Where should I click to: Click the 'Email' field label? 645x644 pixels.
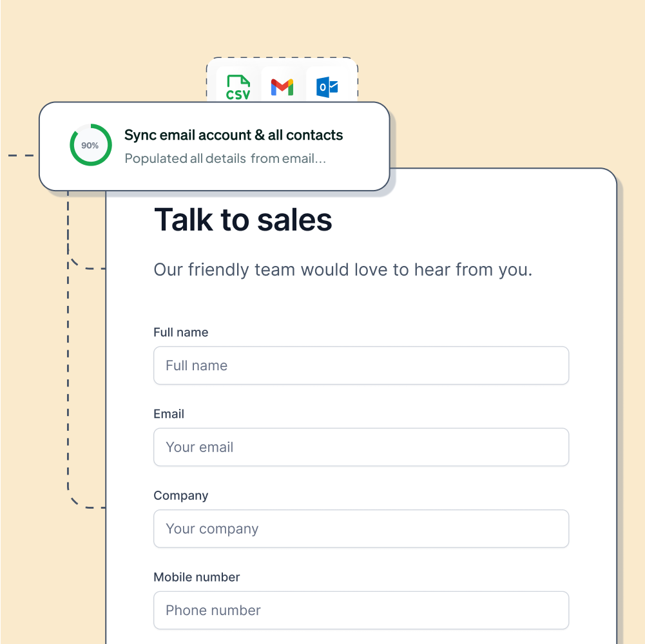click(169, 414)
